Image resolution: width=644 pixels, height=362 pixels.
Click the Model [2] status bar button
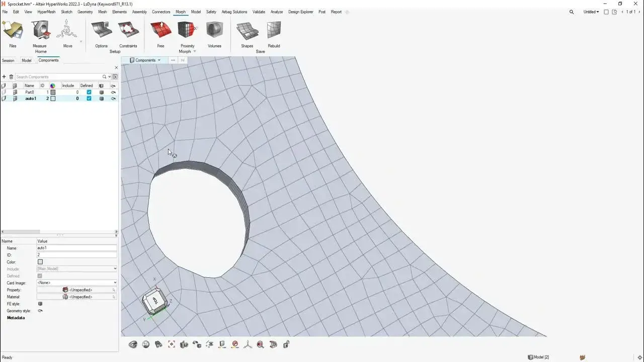click(538, 357)
